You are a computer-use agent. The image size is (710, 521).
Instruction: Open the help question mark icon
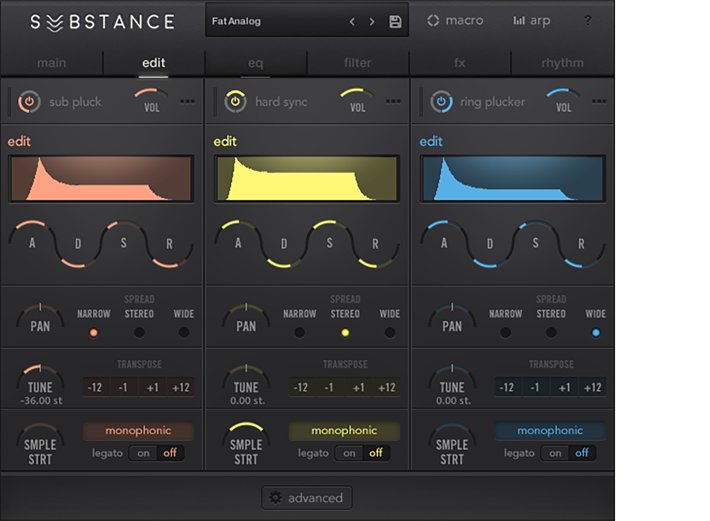click(587, 21)
